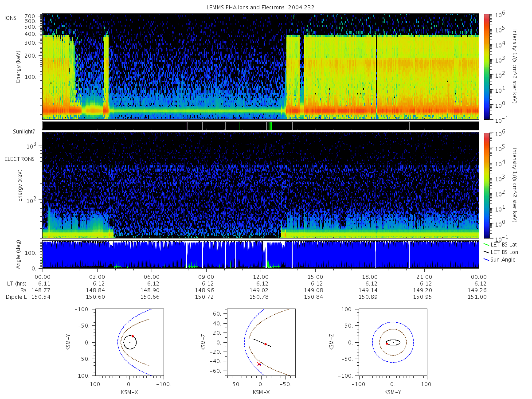Click the ions panel intensity color bar
This screenshot has height=399, width=532.
click(486, 66)
